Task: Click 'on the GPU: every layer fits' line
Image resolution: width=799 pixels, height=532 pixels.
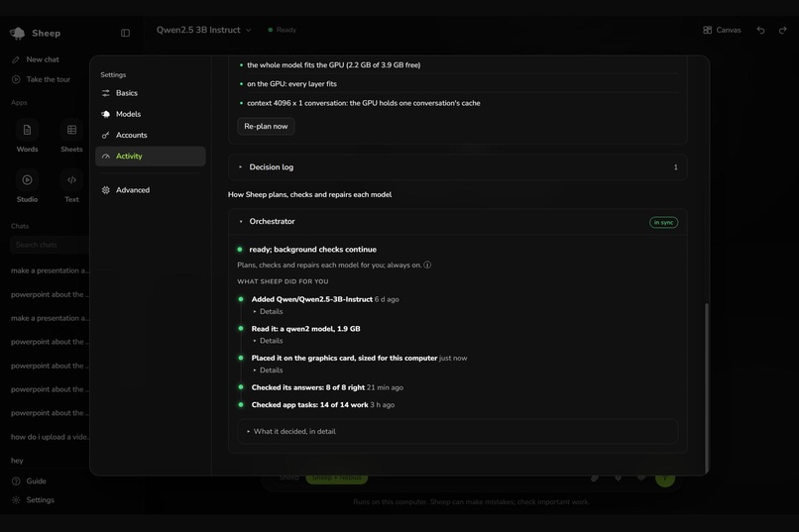Action: (291, 84)
